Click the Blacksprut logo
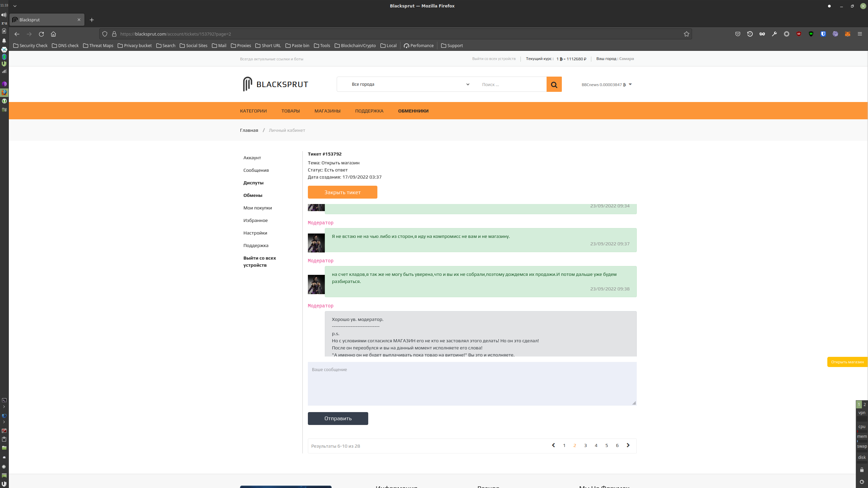The width and height of the screenshot is (868, 488). tap(275, 84)
